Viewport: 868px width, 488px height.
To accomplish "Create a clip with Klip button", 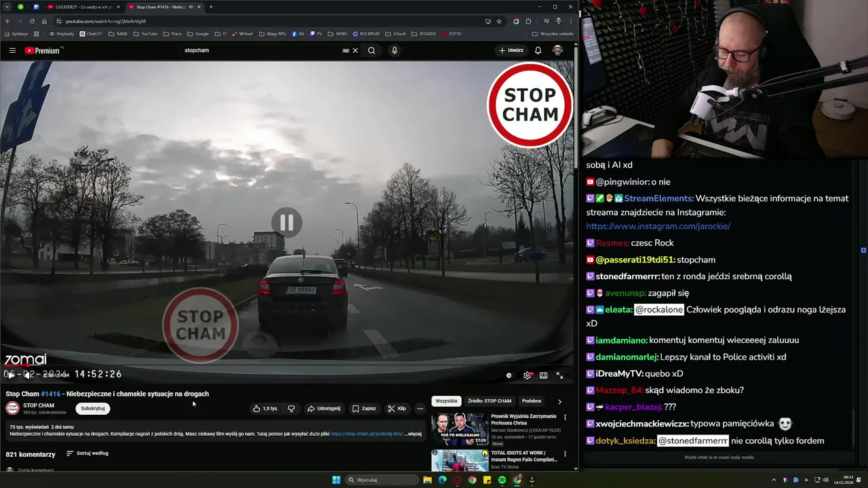I will click(x=397, y=409).
